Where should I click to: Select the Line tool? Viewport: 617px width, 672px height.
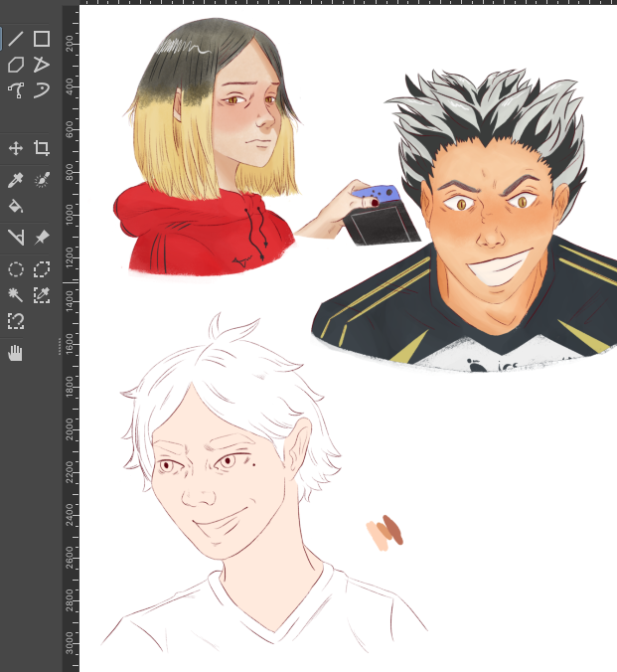[x=16, y=39]
